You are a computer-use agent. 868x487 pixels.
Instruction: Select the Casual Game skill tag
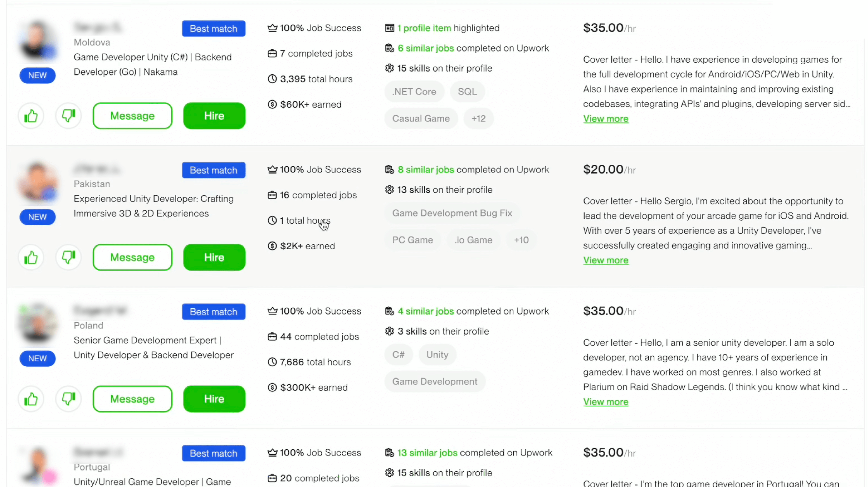point(421,119)
